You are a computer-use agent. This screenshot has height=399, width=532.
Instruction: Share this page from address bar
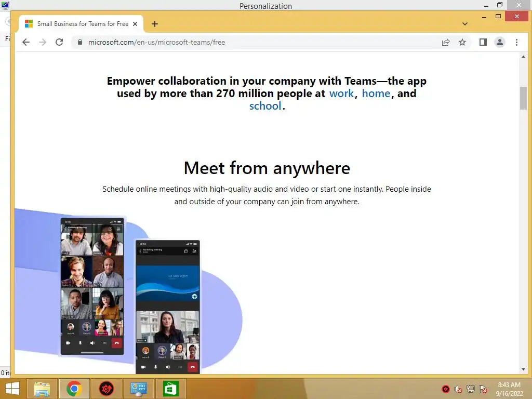[x=445, y=42]
